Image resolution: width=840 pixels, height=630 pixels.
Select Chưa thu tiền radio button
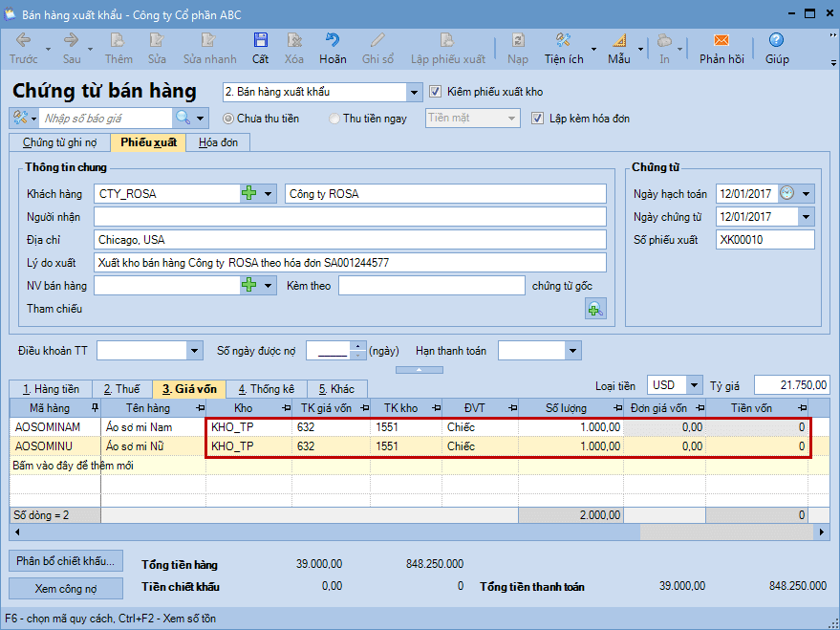click(x=228, y=119)
